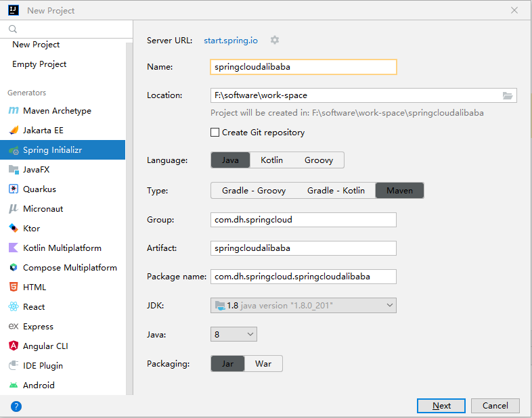
Task: Select Quarkus generator entry
Action: (x=63, y=189)
